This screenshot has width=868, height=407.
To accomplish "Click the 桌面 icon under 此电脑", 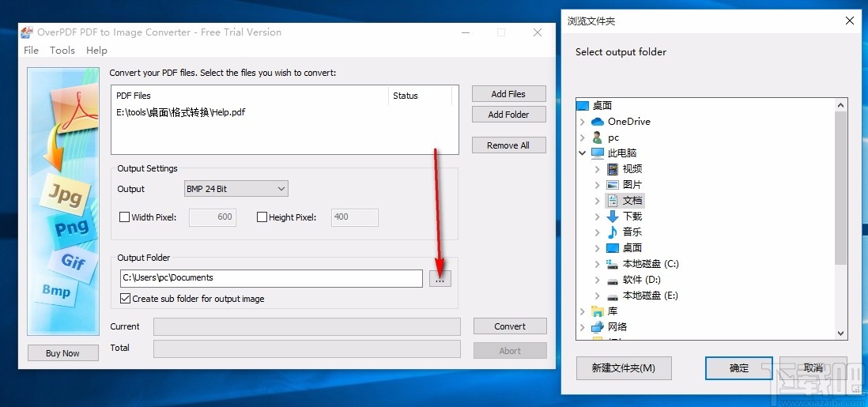I will tap(612, 248).
